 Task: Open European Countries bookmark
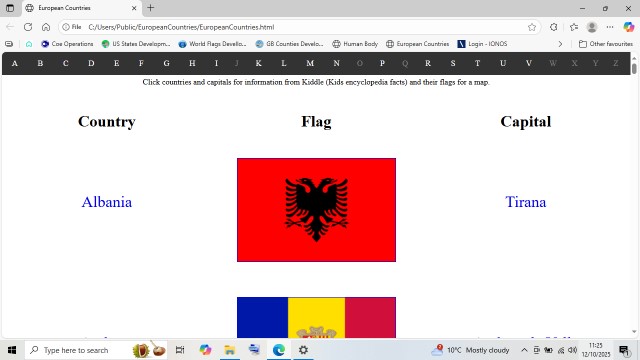[x=418, y=44]
